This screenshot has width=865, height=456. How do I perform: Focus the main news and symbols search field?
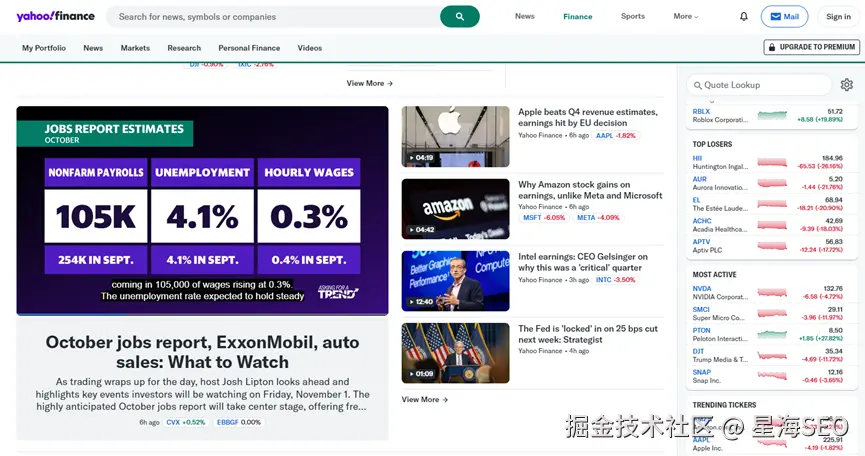tap(273, 17)
